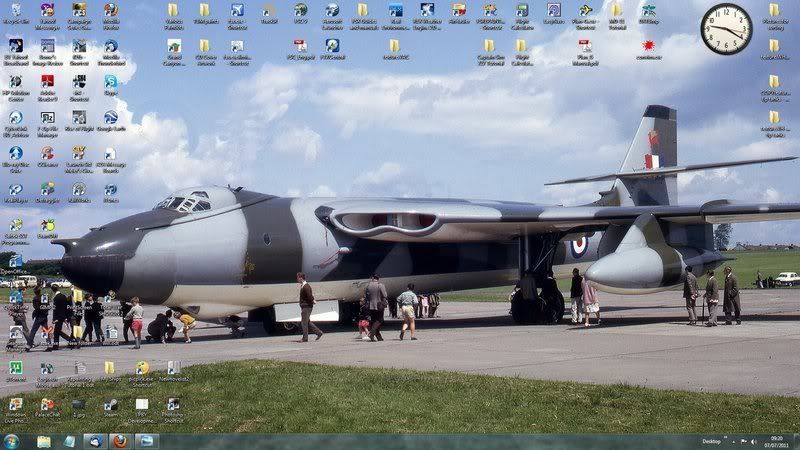Open Windows Explorer from the taskbar

[44, 441]
